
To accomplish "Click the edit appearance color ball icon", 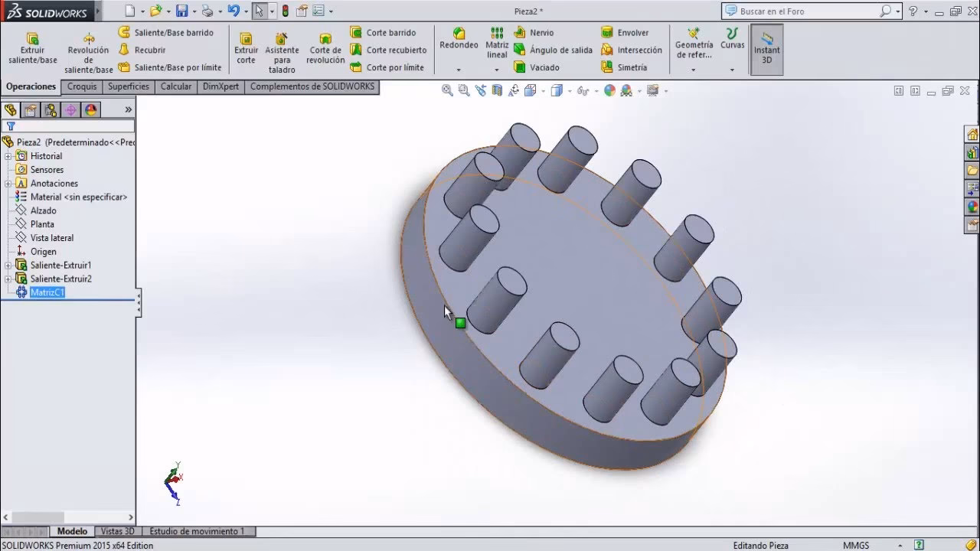I will click(x=609, y=90).
